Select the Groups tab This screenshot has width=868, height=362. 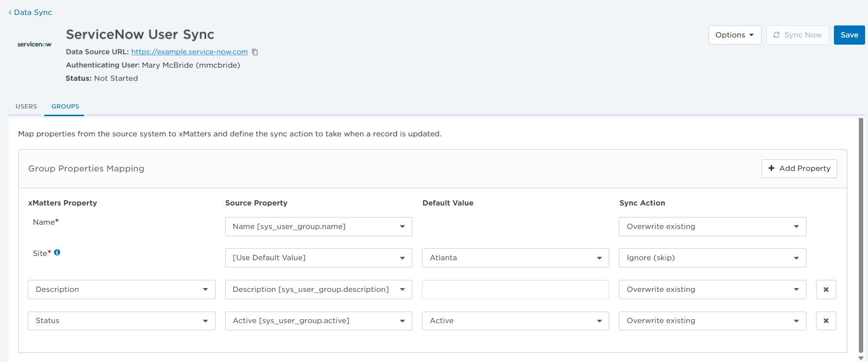(65, 107)
